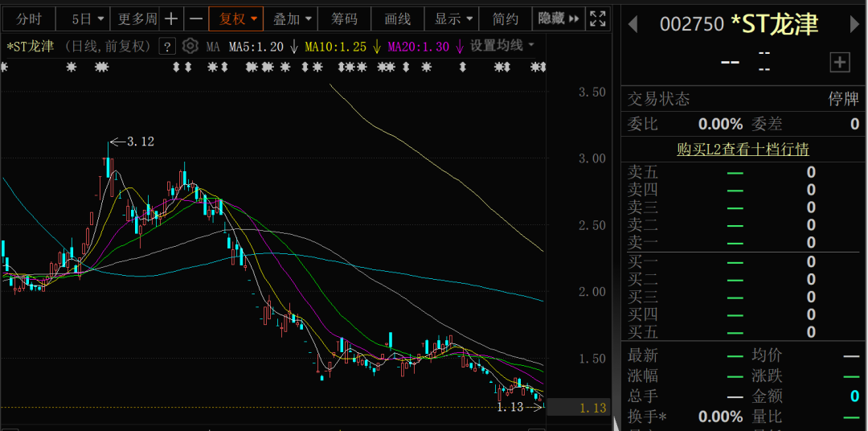
Task: Switch to the 分时 tab
Action: [29, 18]
